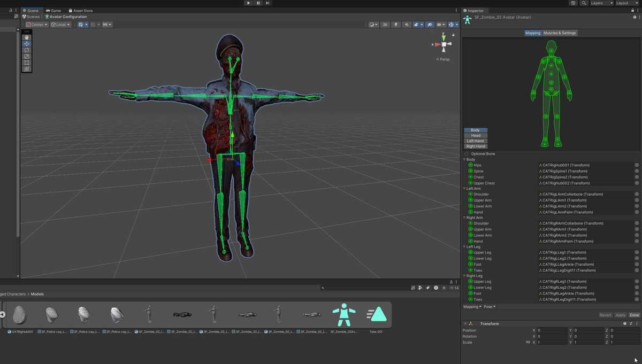Collapse the Right Leg section
This screenshot has height=364, width=642.
(464, 276)
